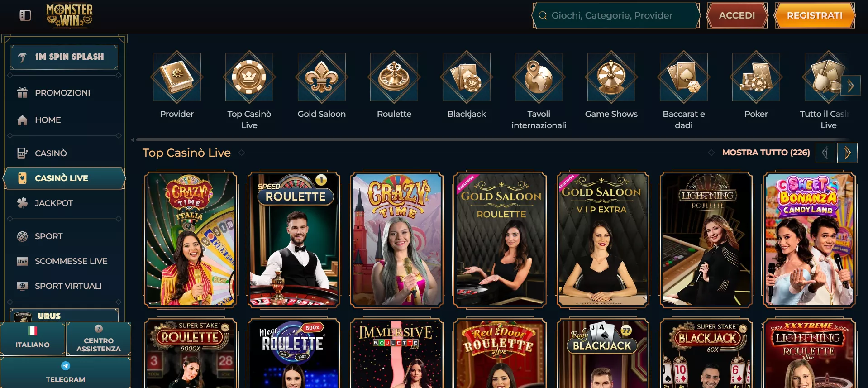The width and height of the screenshot is (868, 388).
Task: Toggle the sidebar collapse icon
Action: (25, 15)
